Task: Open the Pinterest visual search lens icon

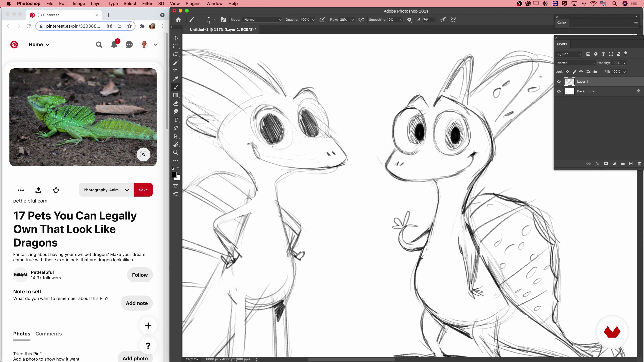Action: pyautogui.click(x=143, y=154)
